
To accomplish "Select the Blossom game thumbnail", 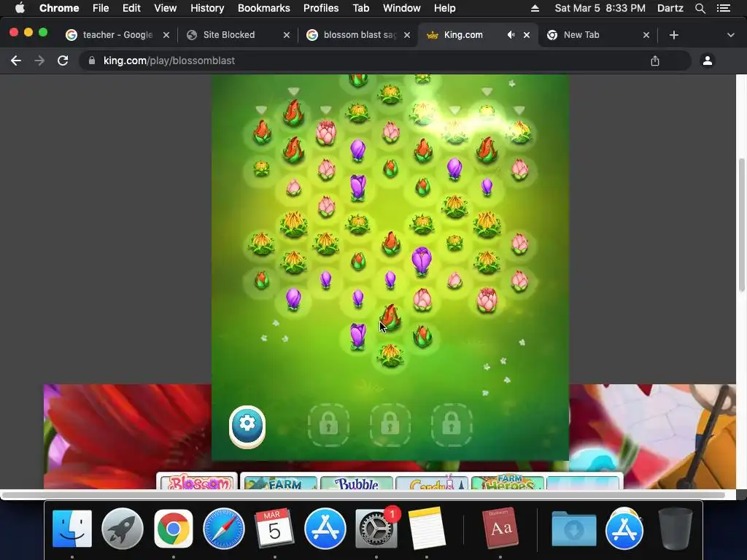I will [197, 482].
